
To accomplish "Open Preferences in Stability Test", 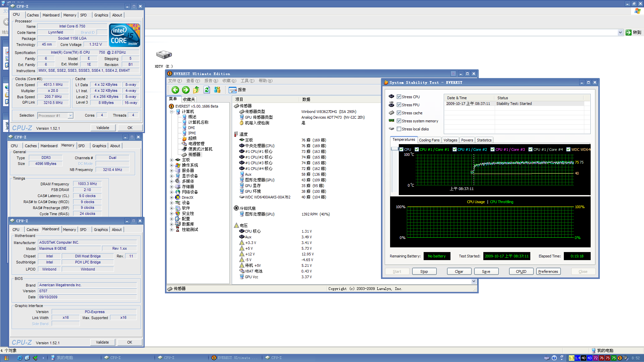I will point(548,271).
